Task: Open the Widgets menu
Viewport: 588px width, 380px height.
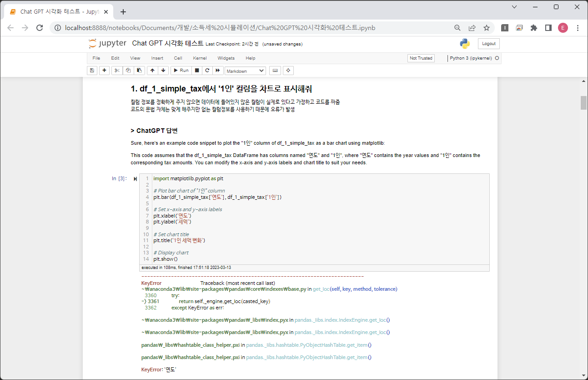Action: click(x=226, y=58)
